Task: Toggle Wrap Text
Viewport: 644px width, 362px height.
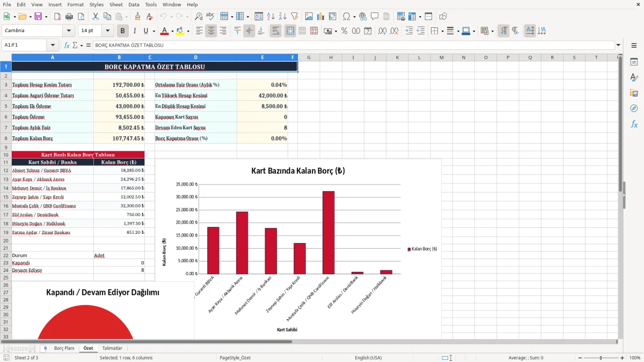Action: pos(275,31)
